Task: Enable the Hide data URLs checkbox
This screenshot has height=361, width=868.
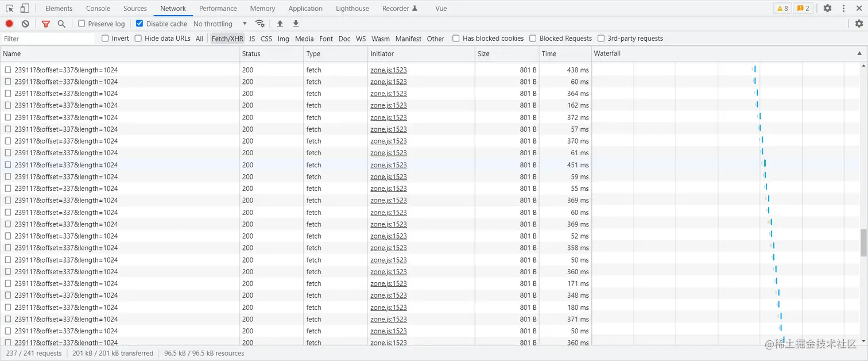Action: tap(138, 38)
